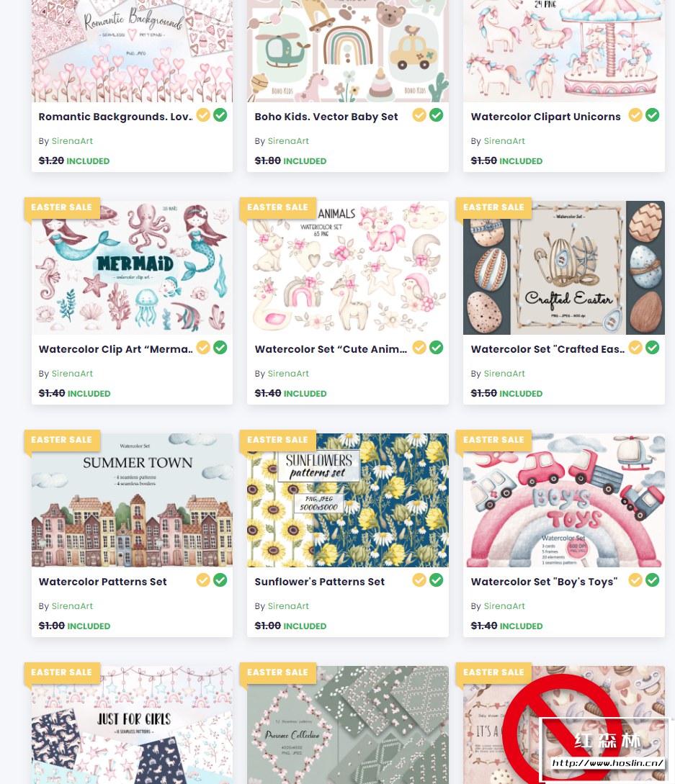Open the Watercolor Clipart Unicorns title link
This screenshot has height=784, width=675.
tap(545, 117)
